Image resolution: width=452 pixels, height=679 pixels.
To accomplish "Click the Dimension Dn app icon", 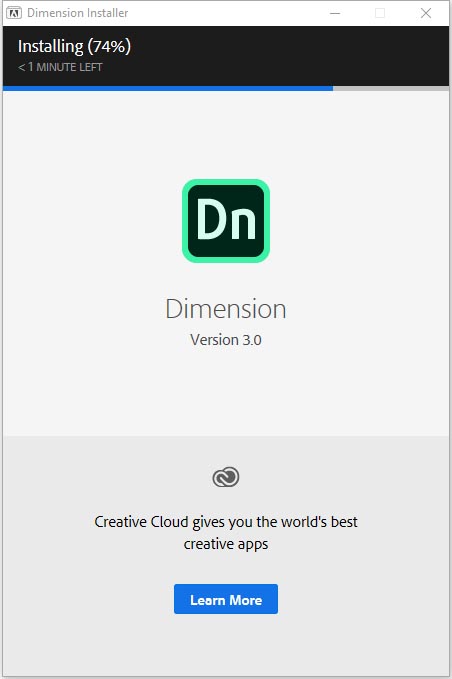I will pyautogui.click(x=226, y=221).
